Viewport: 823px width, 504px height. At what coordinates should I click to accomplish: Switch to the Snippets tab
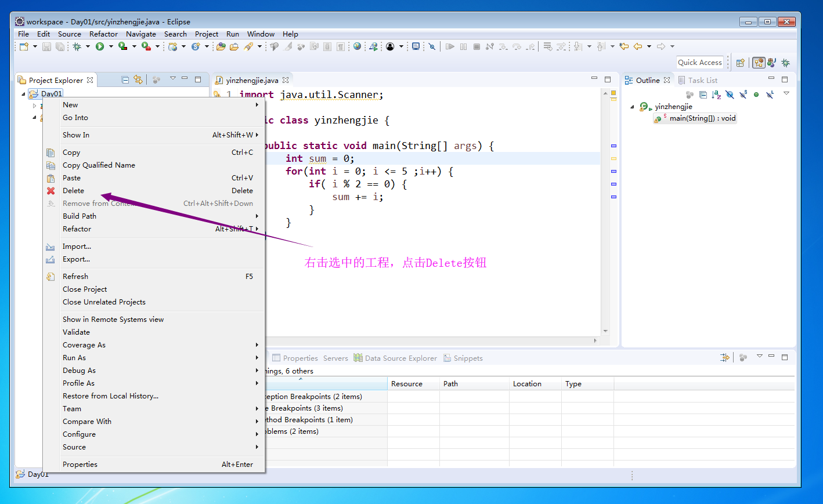pyautogui.click(x=463, y=358)
